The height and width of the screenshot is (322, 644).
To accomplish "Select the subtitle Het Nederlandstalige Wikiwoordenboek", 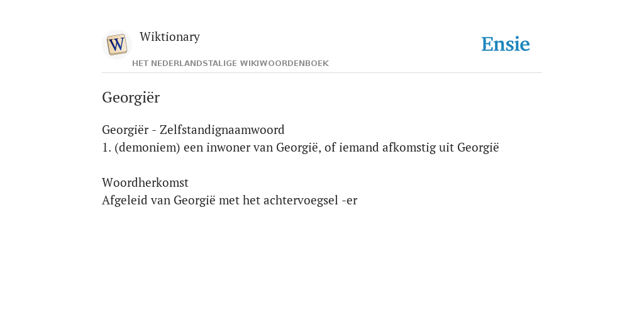I will [x=230, y=64].
